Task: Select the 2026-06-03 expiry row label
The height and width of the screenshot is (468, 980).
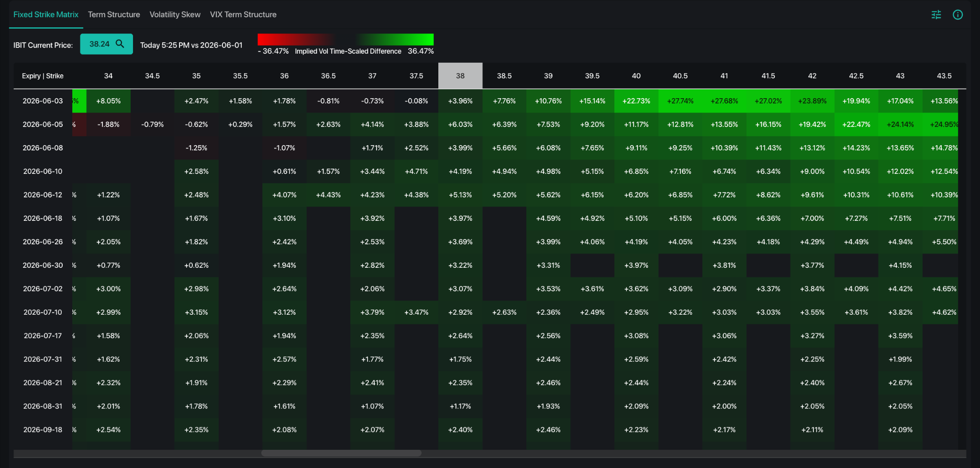Action: (43, 101)
